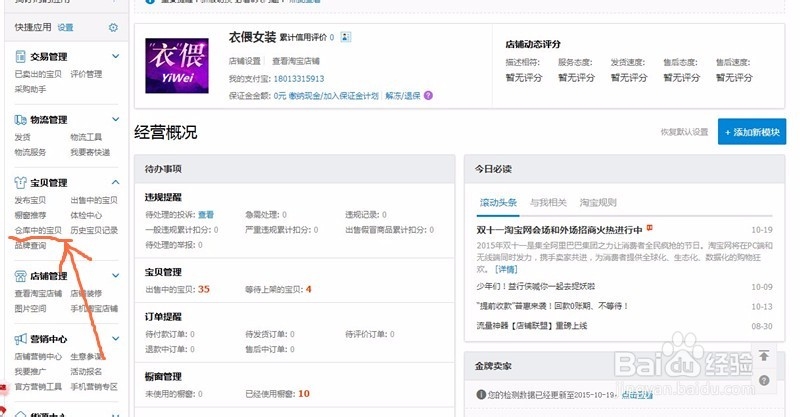Click the 店铺管理 shop icon
The image size is (800, 417).
20,276
